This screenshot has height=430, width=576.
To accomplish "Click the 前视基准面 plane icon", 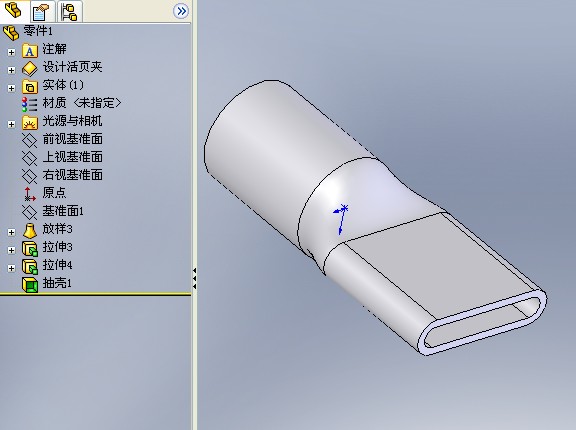I will click(29, 140).
